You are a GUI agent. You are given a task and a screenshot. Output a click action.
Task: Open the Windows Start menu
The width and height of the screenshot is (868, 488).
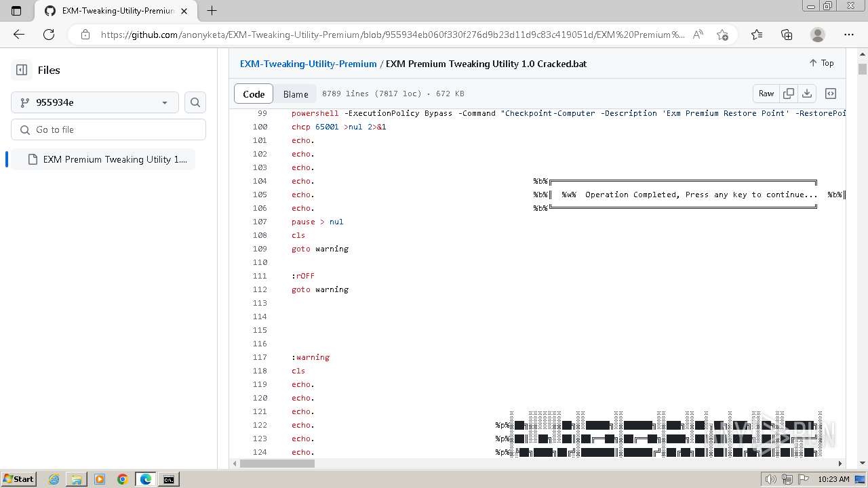(18, 479)
